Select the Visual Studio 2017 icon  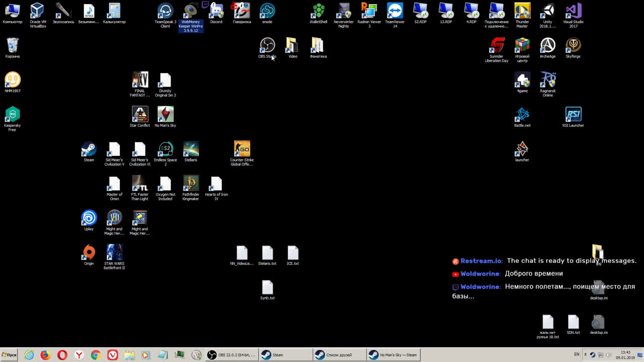(573, 11)
